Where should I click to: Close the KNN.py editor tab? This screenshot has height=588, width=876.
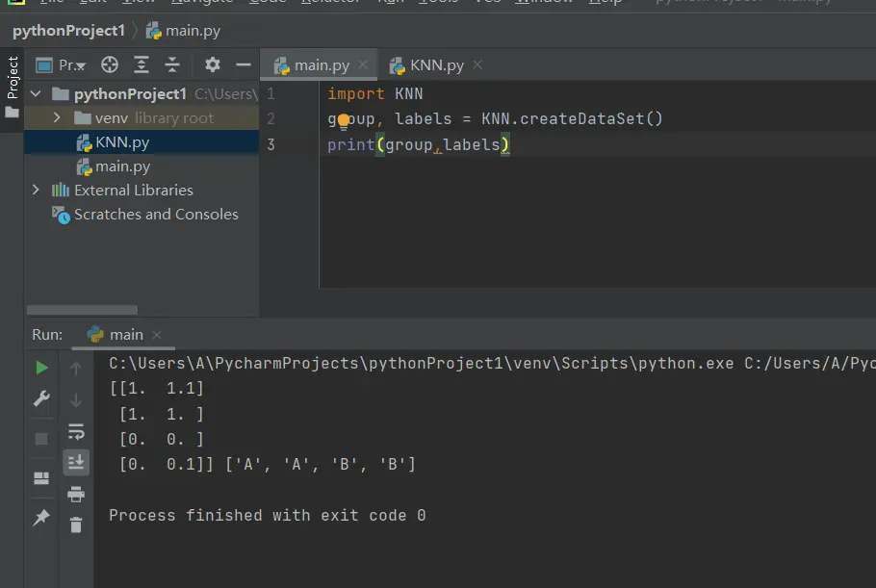[x=477, y=64]
